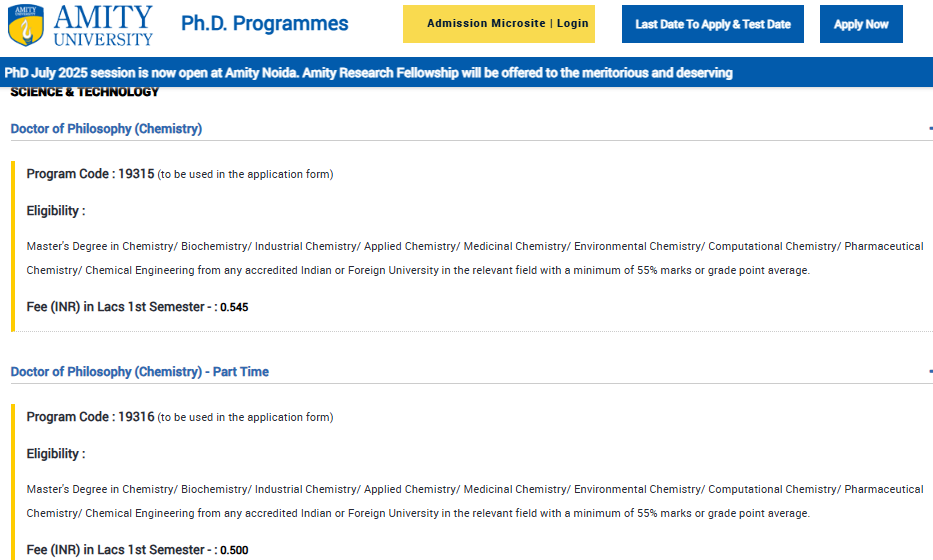Click the SCIENCE & TECHNOLOGY category heading
933x560 pixels.
[x=85, y=93]
